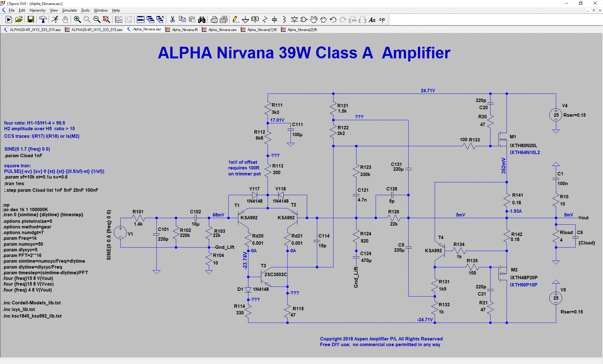Save the schematic with the floppy icon
This screenshot has height=364, width=603.
coord(31,20)
